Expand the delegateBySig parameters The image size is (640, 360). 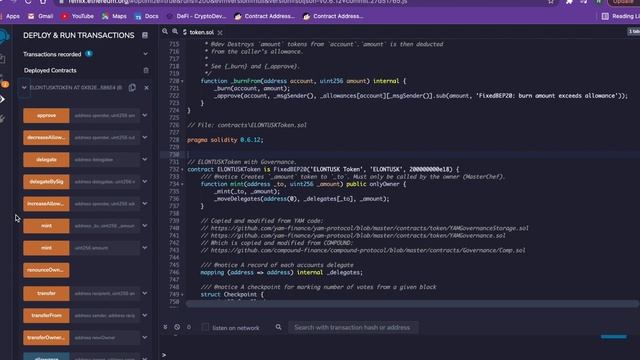point(145,182)
